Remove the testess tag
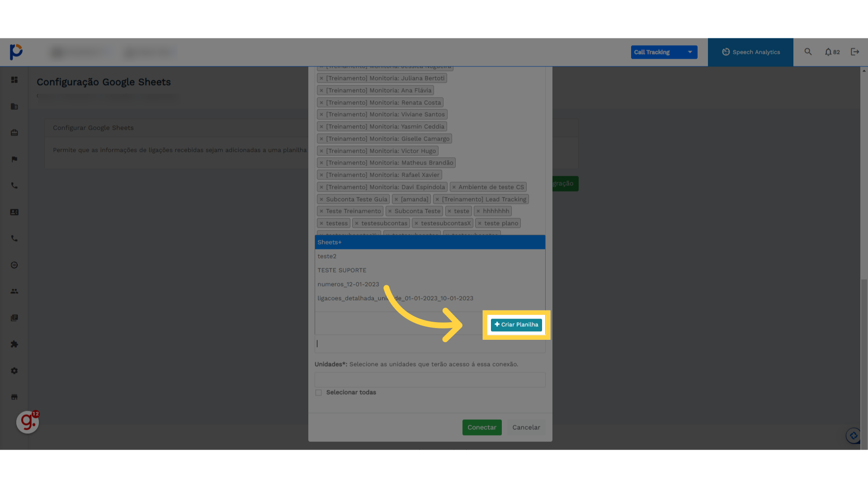This screenshot has height=488, width=868. (321, 223)
